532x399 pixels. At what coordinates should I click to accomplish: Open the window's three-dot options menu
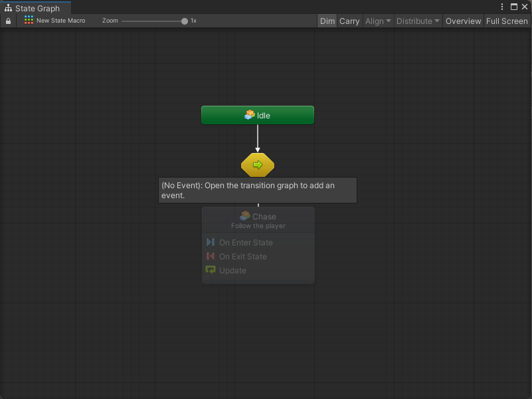pos(502,7)
